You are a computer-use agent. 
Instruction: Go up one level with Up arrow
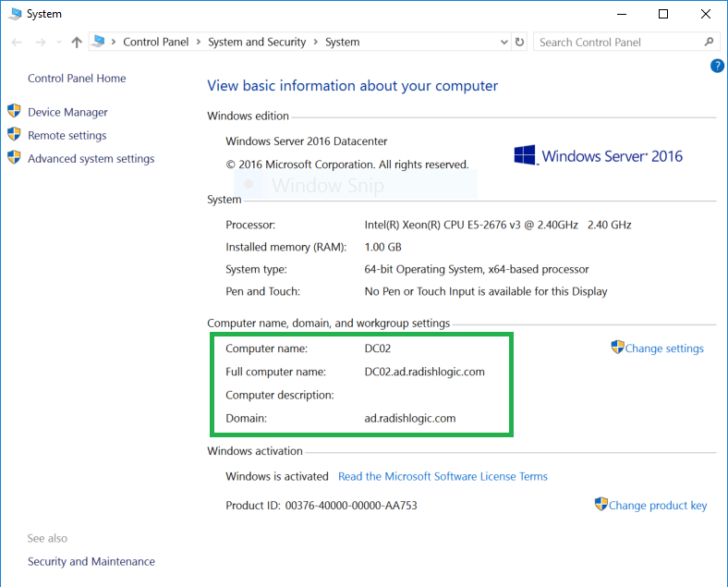coord(77,43)
